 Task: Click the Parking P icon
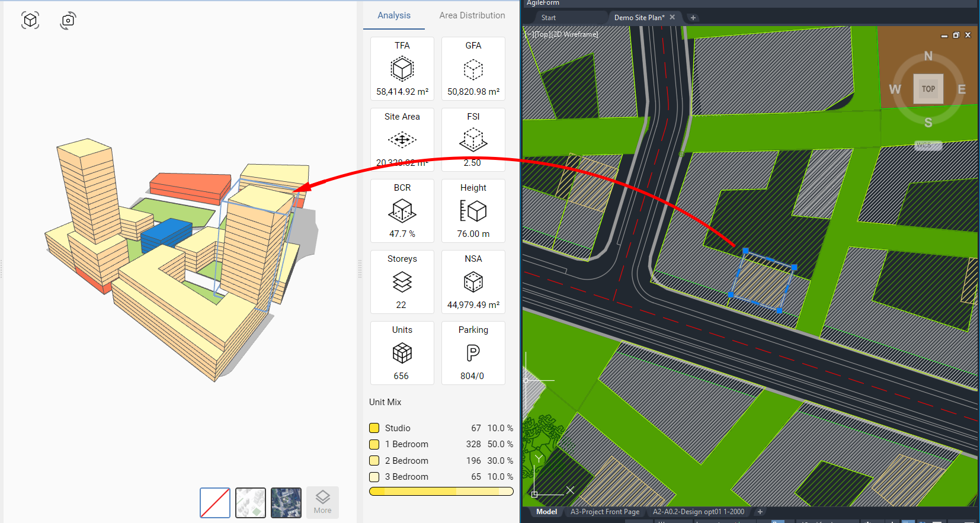[473, 353]
